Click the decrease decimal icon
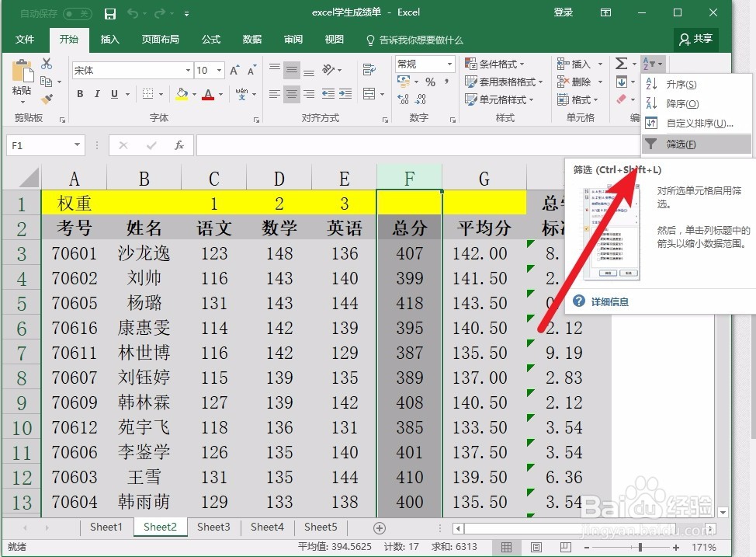756x557 pixels. pos(421,99)
